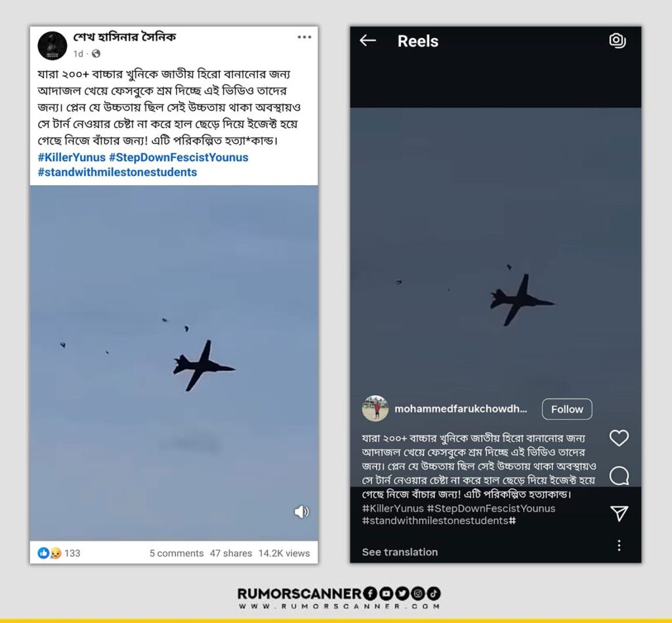Toggle video sound with speaker icon

[x=302, y=511]
